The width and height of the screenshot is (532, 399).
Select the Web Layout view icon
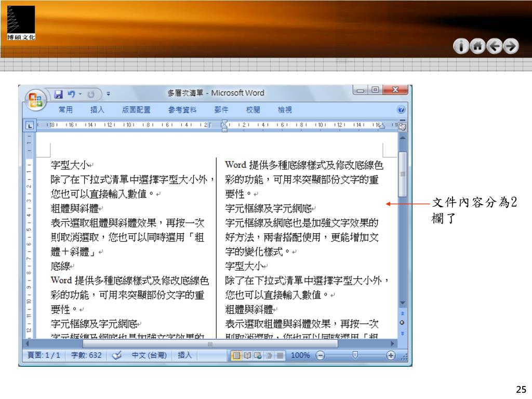258,355
